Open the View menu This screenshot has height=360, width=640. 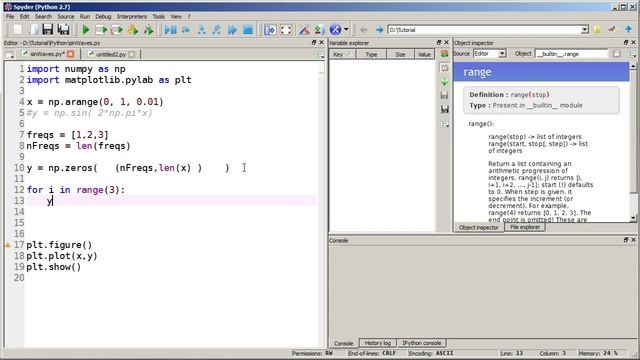(176, 16)
